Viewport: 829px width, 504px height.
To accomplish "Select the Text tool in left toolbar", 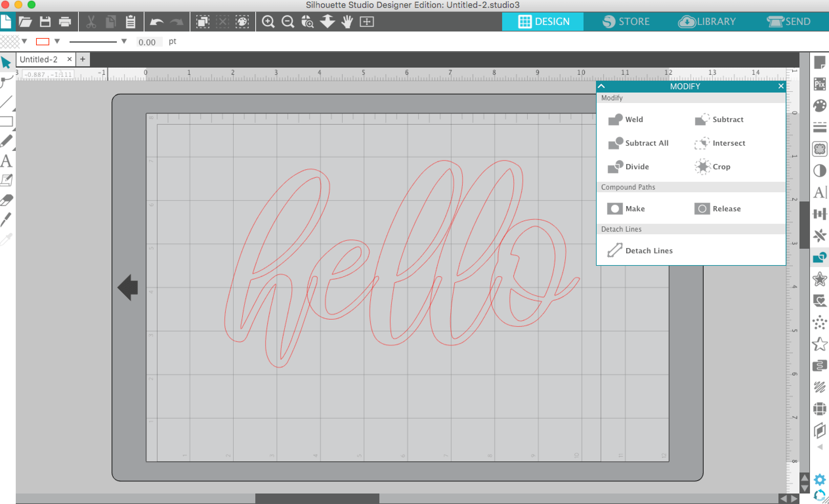I will tap(6, 161).
